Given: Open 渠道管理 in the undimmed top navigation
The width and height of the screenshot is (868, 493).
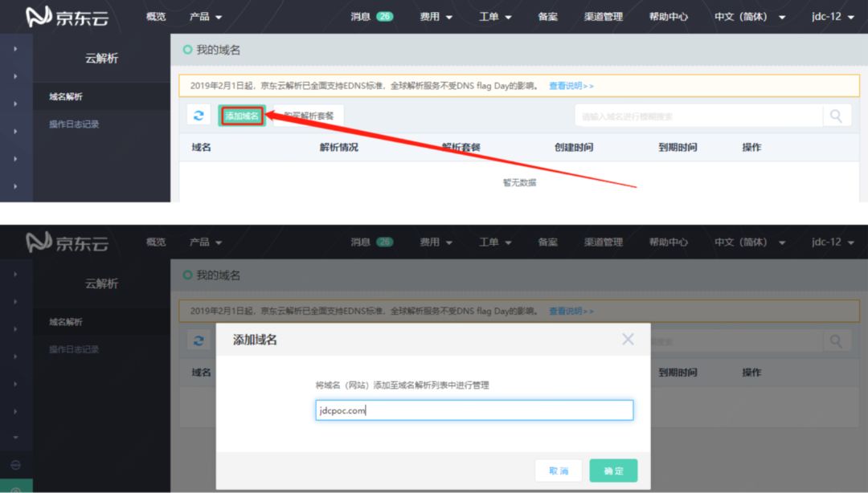Looking at the screenshot, I should [x=604, y=17].
